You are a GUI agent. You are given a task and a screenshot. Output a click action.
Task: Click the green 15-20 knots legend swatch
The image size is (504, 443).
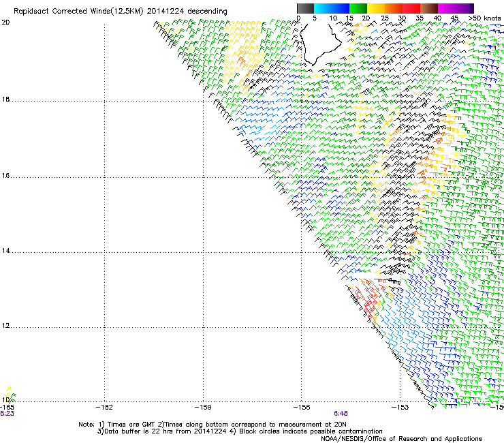[358, 8]
